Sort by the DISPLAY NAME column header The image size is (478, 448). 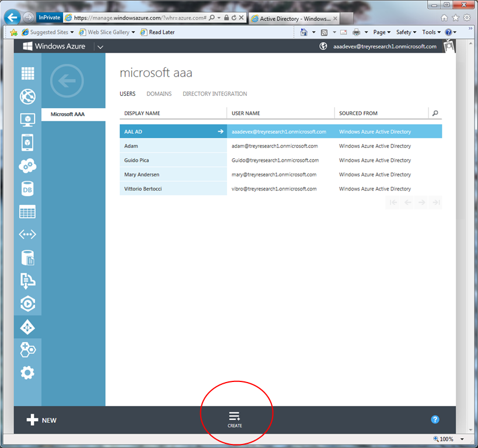click(142, 113)
